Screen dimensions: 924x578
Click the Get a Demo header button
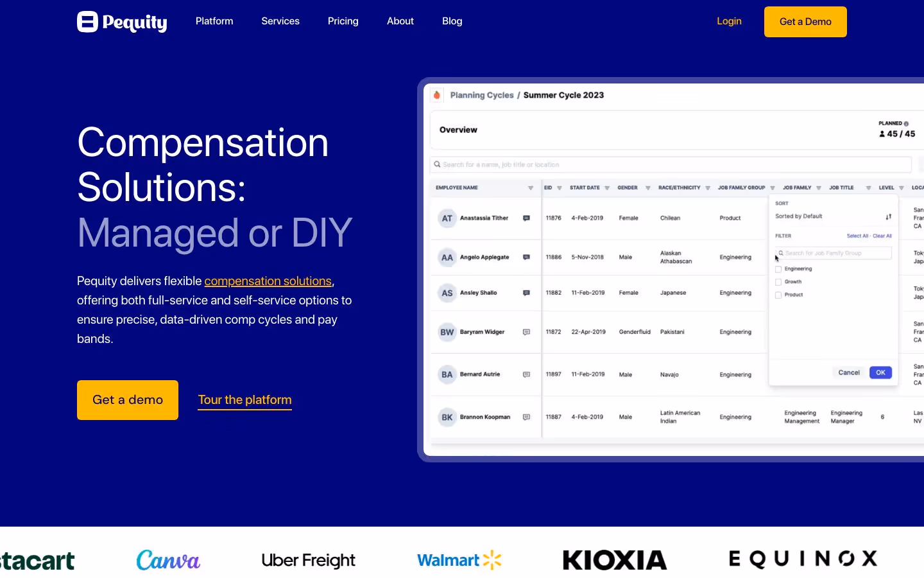pyautogui.click(x=805, y=22)
